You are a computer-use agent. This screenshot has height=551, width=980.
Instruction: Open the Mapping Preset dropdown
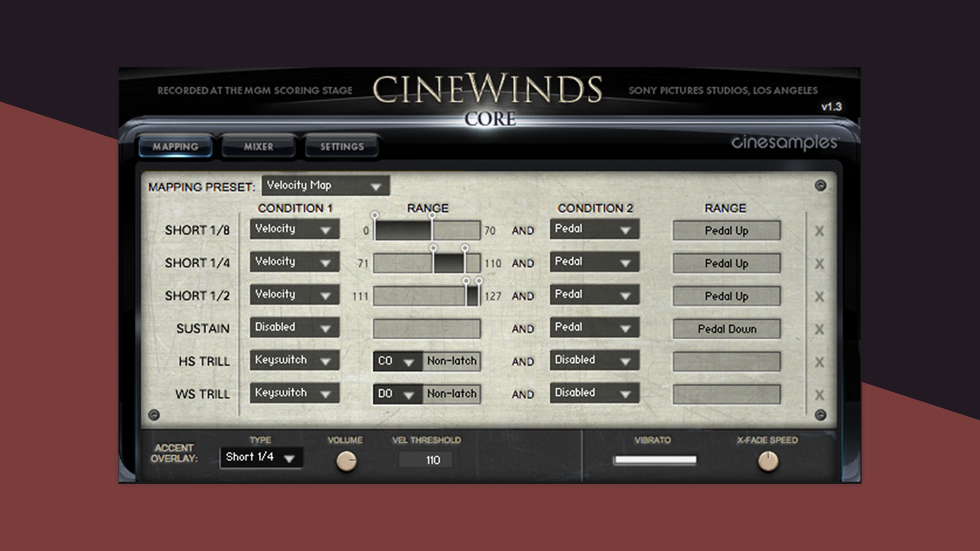(x=325, y=186)
